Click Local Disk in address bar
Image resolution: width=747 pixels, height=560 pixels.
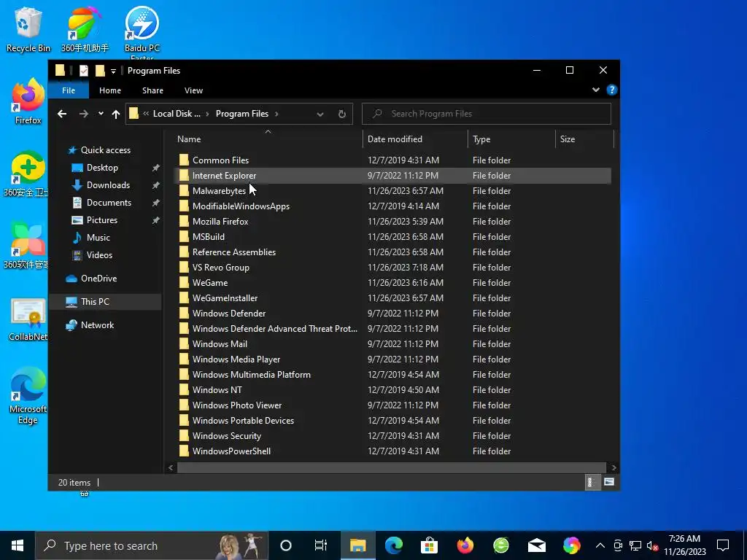(x=177, y=114)
